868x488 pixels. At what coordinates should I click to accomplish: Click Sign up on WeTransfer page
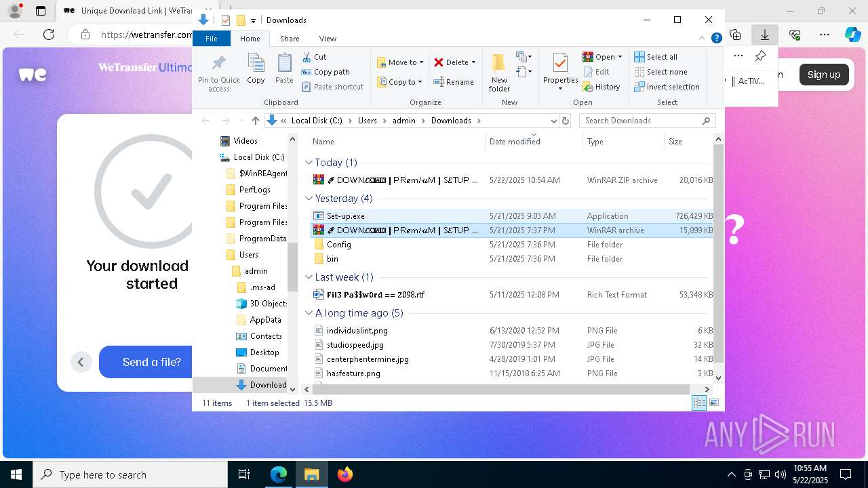[824, 75]
